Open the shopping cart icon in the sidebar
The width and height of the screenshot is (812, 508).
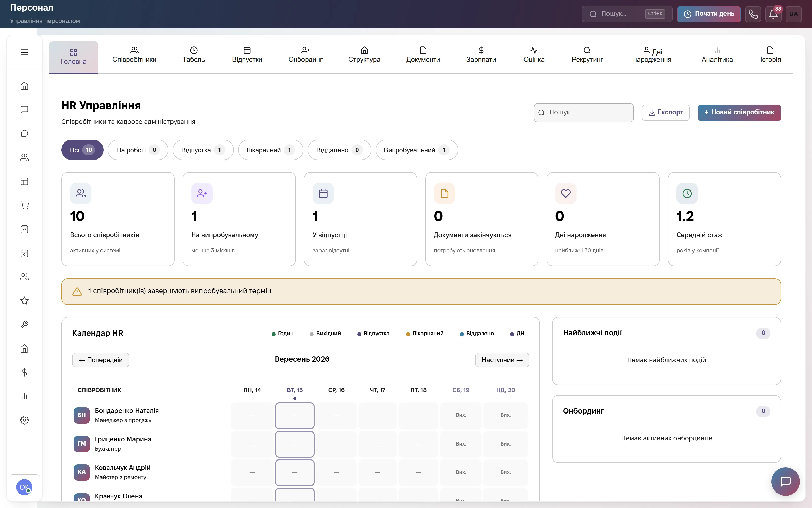pos(24,205)
